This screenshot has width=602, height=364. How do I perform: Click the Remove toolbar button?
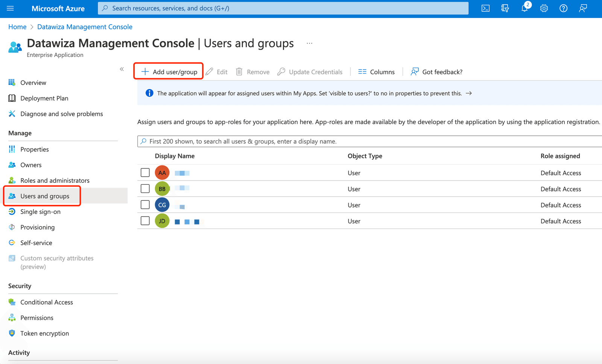pyautogui.click(x=253, y=72)
